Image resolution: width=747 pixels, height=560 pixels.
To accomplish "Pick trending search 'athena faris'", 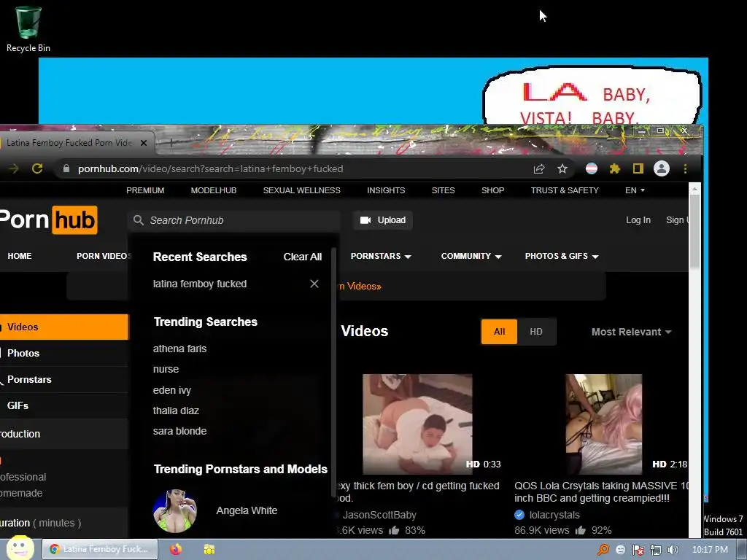I will tap(179, 349).
